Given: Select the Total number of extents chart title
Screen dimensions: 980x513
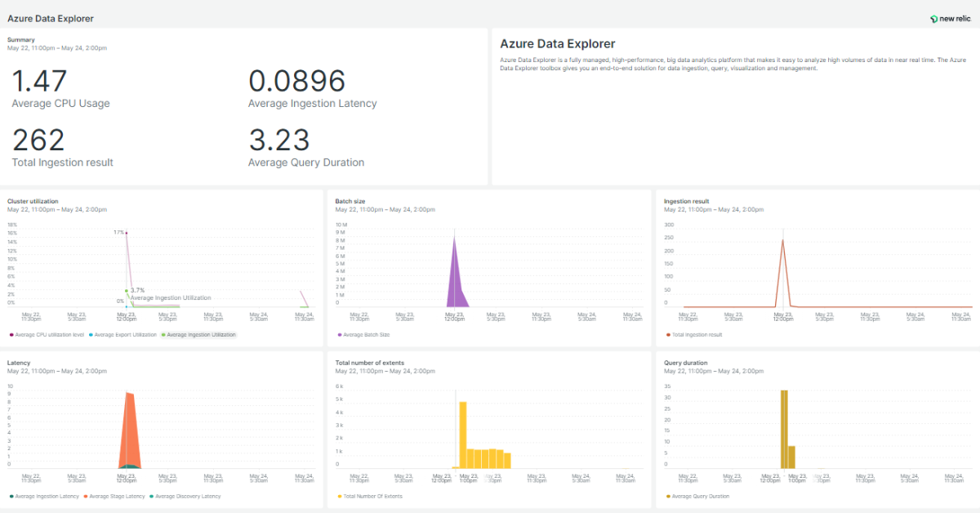Looking at the screenshot, I should click(370, 362).
